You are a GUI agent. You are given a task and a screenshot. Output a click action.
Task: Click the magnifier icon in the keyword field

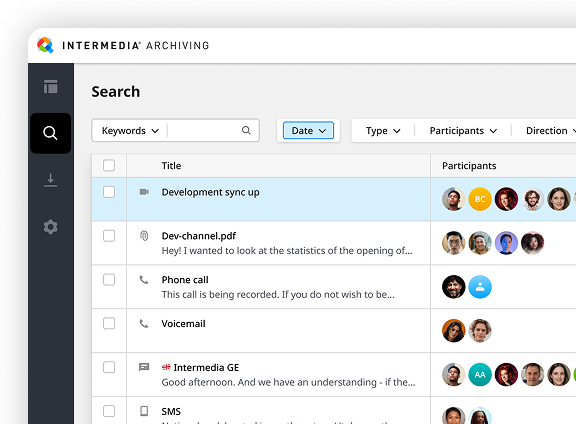pyautogui.click(x=246, y=130)
